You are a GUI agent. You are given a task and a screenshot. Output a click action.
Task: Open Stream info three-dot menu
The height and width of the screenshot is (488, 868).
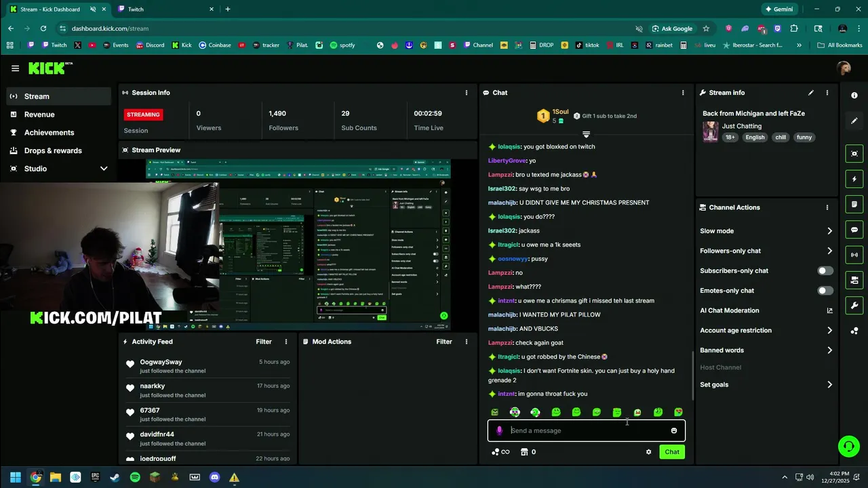click(827, 93)
